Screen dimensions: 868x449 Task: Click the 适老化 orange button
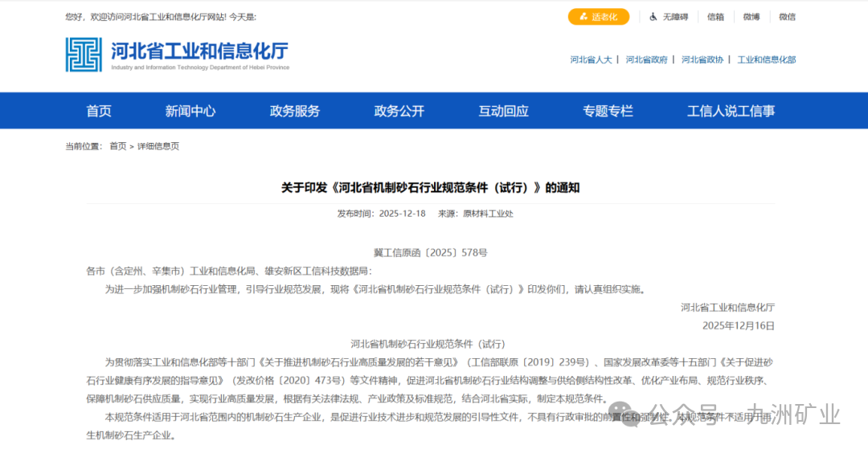click(x=599, y=17)
